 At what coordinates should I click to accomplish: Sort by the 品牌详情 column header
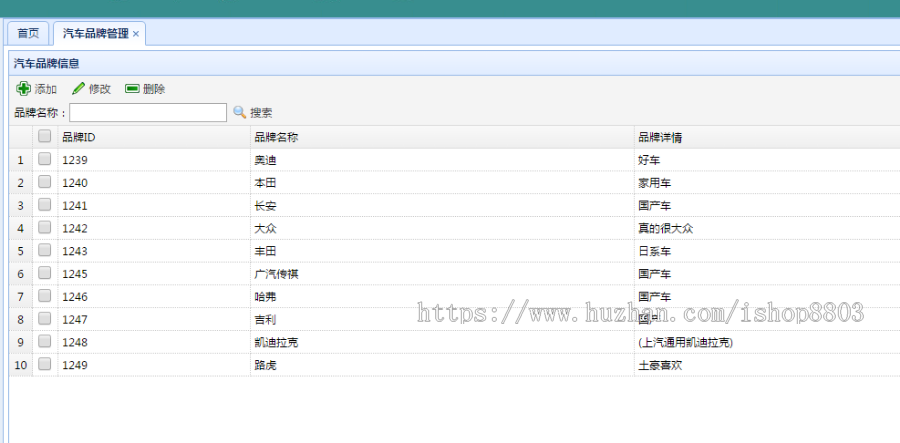tap(767, 137)
